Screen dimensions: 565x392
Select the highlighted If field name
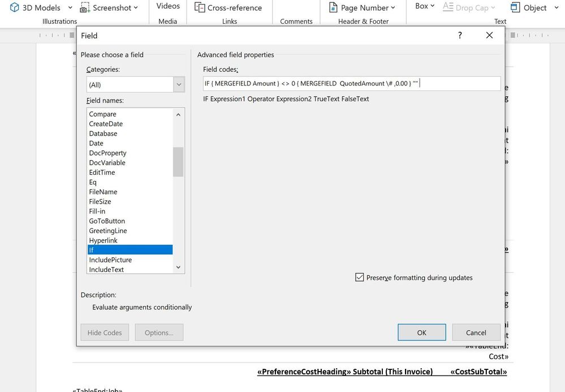pyautogui.click(x=130, y=249)
